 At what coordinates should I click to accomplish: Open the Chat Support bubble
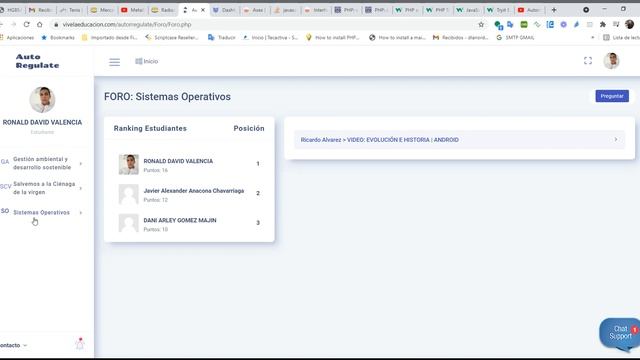[x=620, y=333]
